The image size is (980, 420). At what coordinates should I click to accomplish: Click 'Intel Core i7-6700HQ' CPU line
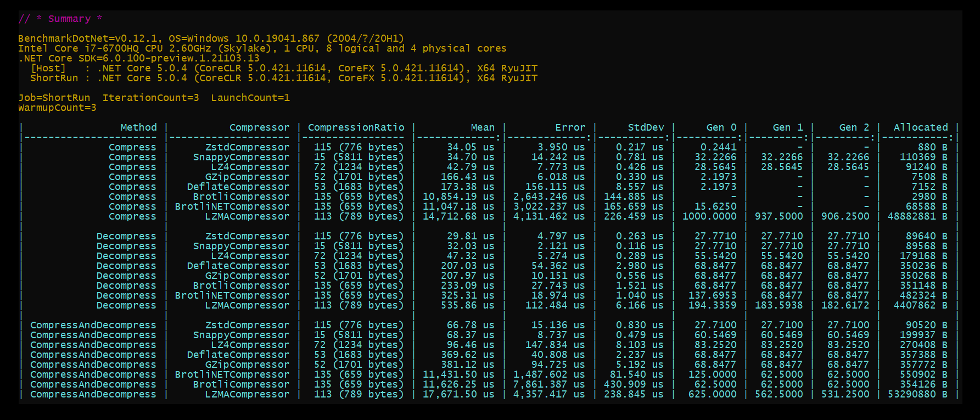(x=262, y=48)
